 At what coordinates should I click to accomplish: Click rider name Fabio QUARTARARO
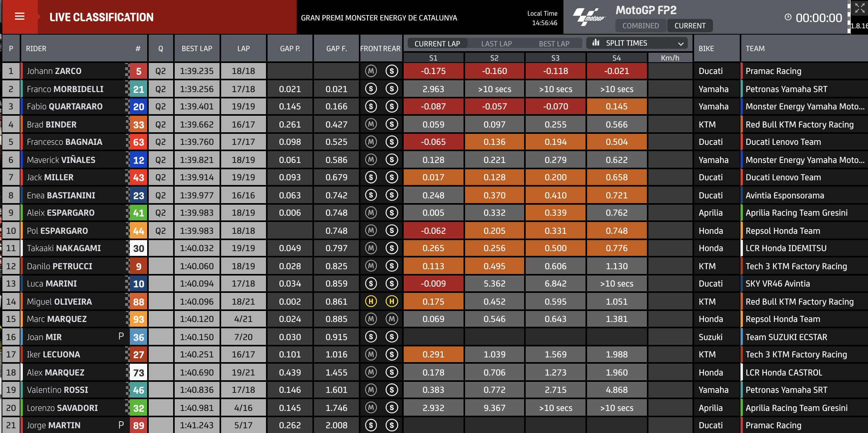(65, 107)
